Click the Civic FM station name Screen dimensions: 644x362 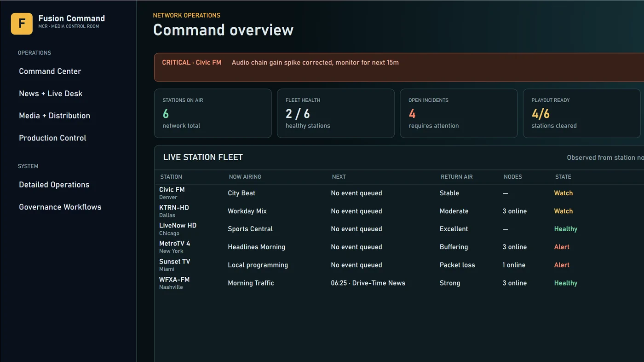click(172, 189)
